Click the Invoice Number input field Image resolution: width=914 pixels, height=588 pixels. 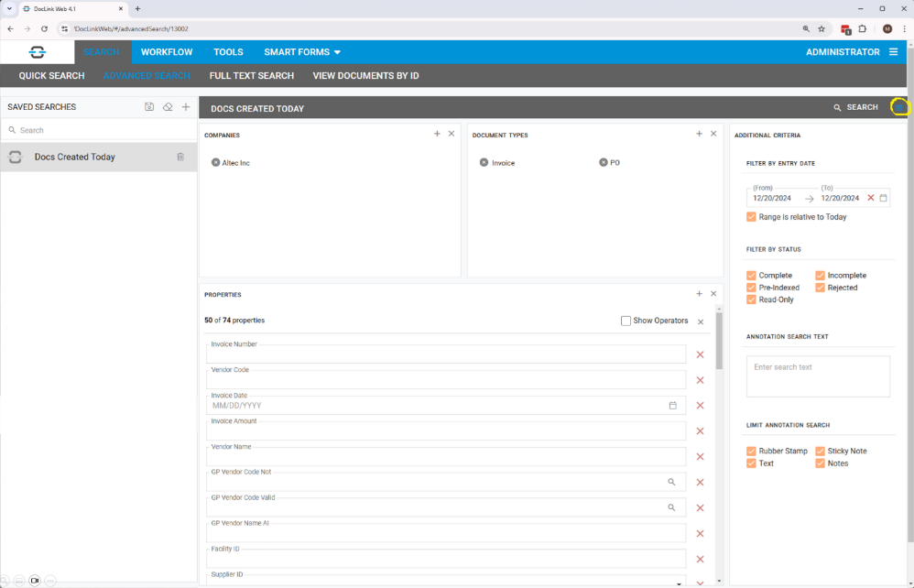pos(446,354)
